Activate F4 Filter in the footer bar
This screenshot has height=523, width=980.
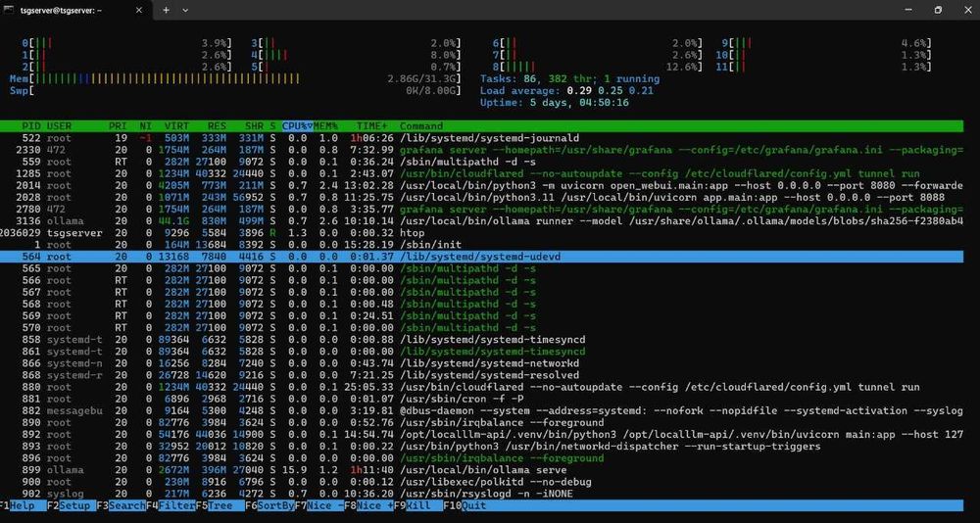coord(170,505)
